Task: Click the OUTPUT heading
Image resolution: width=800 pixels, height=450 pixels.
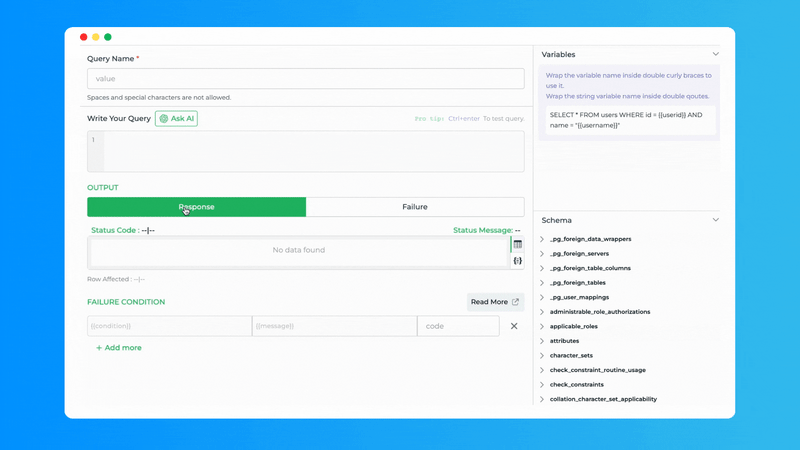Action: click(x=103, y=188)
